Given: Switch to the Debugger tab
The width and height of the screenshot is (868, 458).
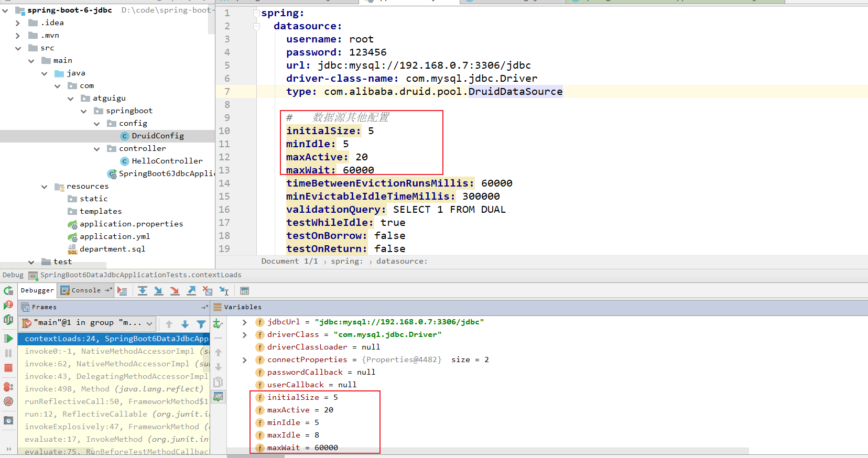Looking at the screenshot, I should point(37,290).
